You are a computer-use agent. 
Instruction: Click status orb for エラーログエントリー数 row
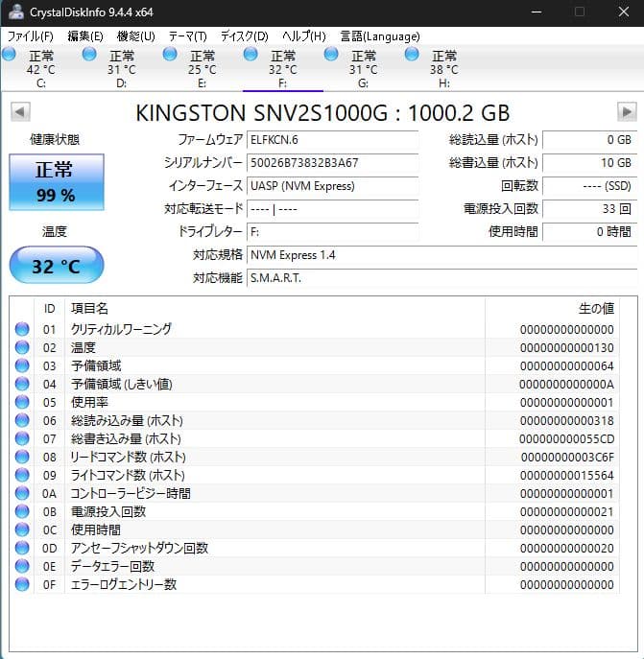click(x=22, y=584)
